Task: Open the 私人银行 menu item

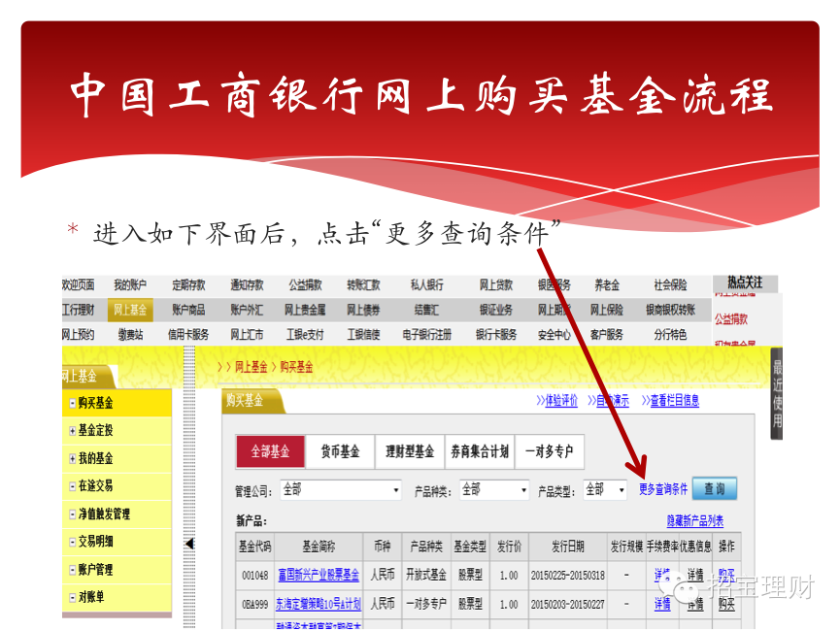Action: tap(427, 285)
